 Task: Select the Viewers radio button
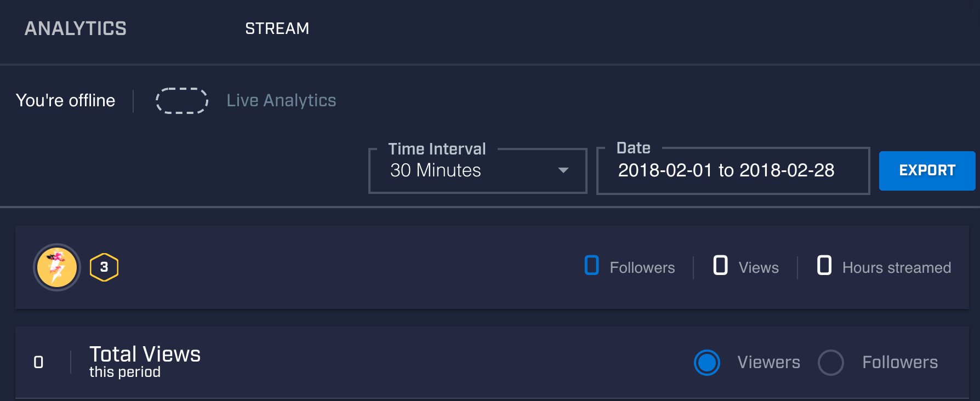coord(707,362)
